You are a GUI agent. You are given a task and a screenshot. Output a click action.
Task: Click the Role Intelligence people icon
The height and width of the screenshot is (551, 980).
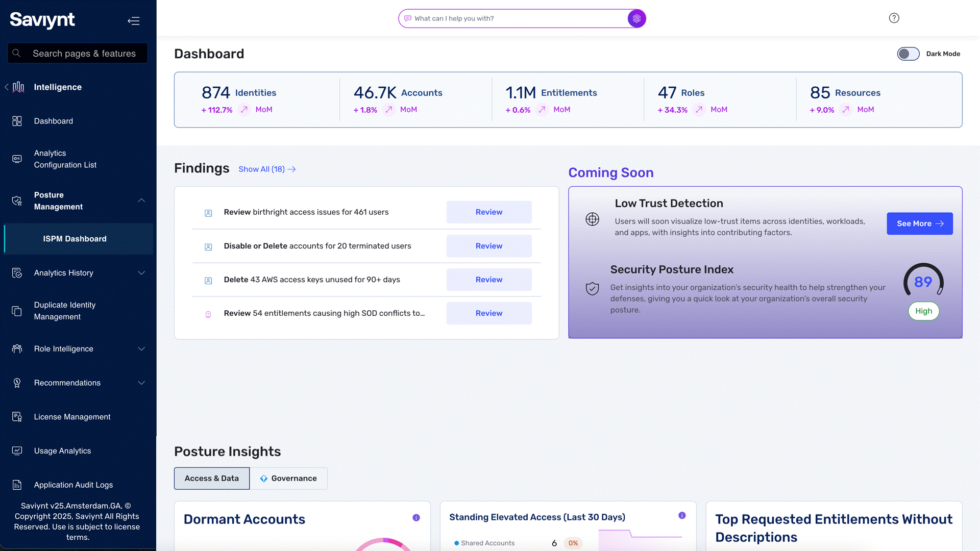click(17, 349)
